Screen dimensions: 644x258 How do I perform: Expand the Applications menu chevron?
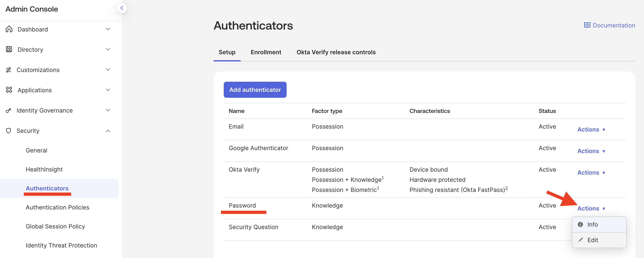pos(108,90)
